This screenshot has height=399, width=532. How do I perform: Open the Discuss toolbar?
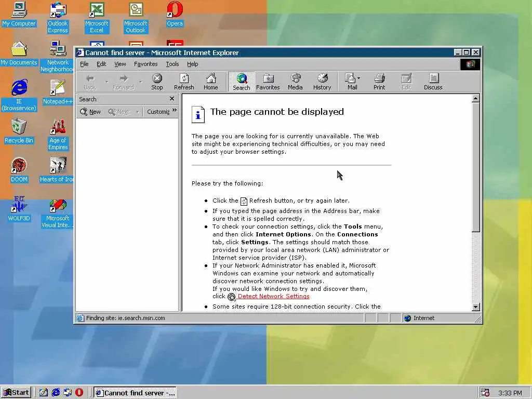(433, 82)
